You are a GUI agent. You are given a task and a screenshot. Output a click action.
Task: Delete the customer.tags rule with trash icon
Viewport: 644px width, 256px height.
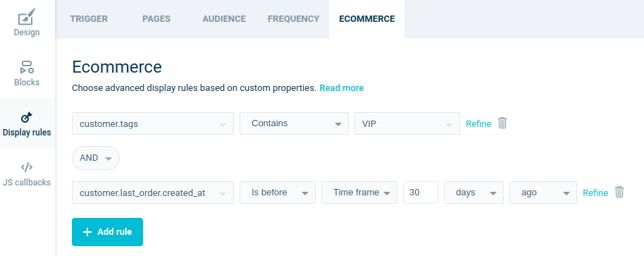[502, 123]
